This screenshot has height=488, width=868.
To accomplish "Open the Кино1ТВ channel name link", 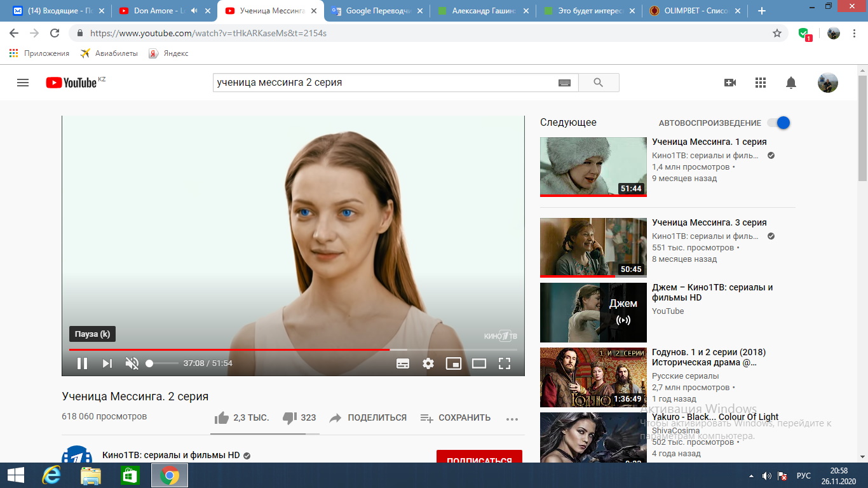I will [x=171, y=456].
